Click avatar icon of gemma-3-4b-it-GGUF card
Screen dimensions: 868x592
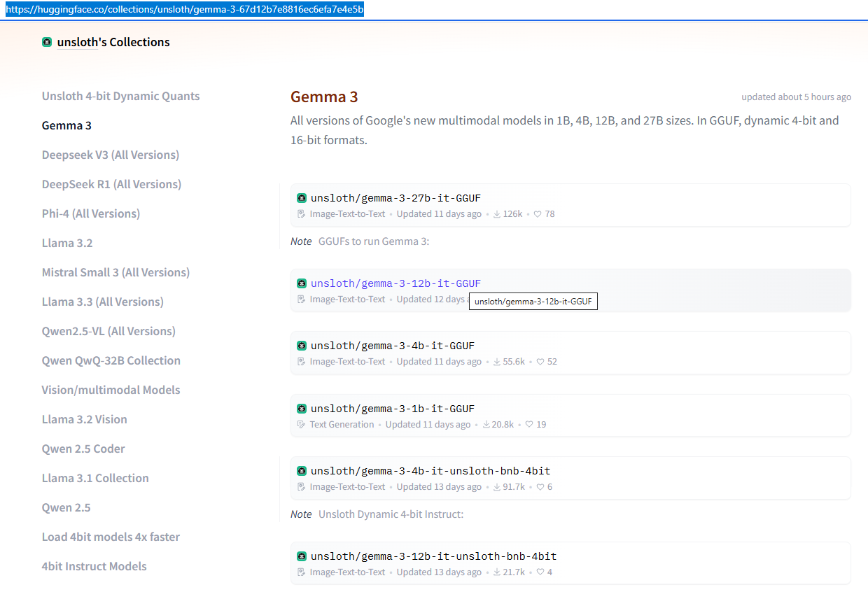(x=302, y=346)
